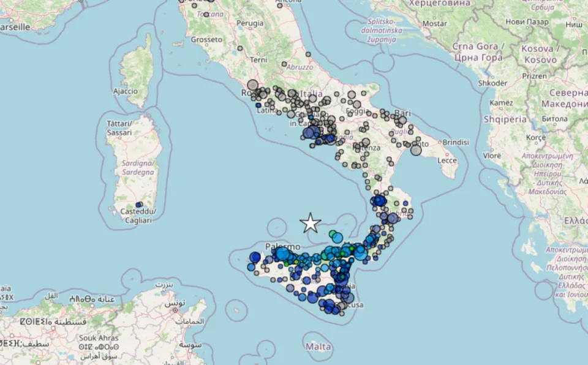Select the Ajaccio label on Corsica
The height and width of the screenshot is (365, 588).
(x=126, y=91)
